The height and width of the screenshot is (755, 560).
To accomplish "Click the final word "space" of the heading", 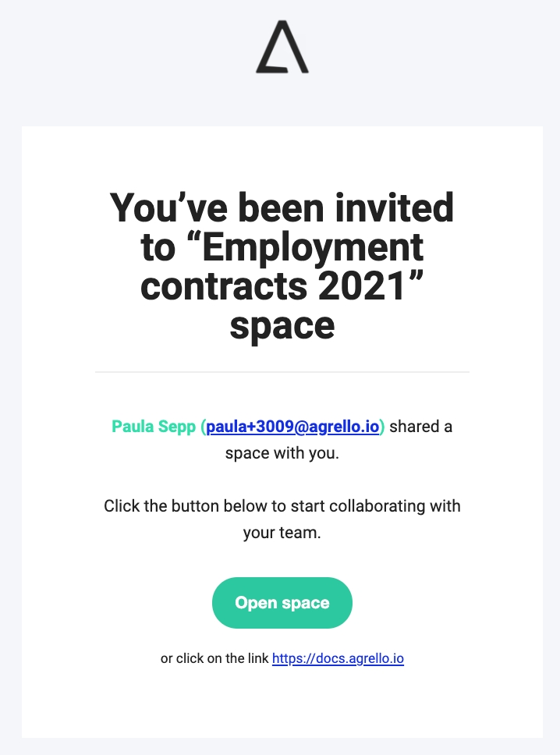I will click(x=282, y=325).
